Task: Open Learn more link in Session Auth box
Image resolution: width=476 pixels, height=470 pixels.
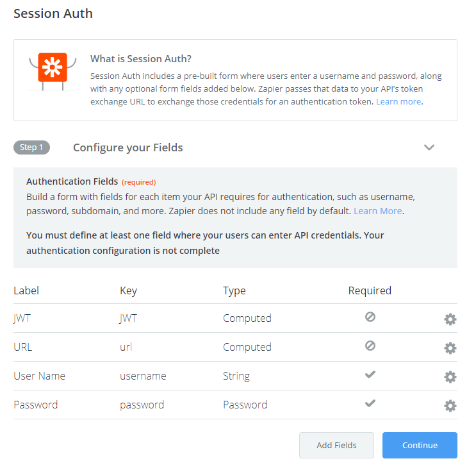Action: pos(398,101)
